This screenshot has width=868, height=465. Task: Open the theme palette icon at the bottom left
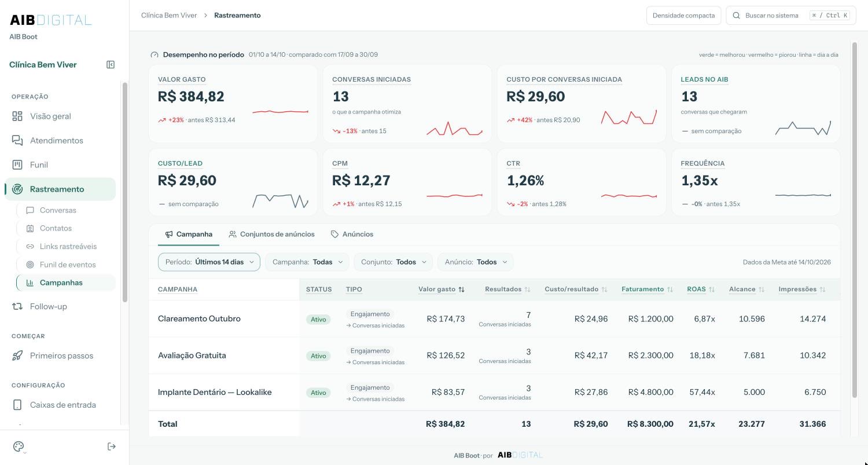tap(19, 446)
